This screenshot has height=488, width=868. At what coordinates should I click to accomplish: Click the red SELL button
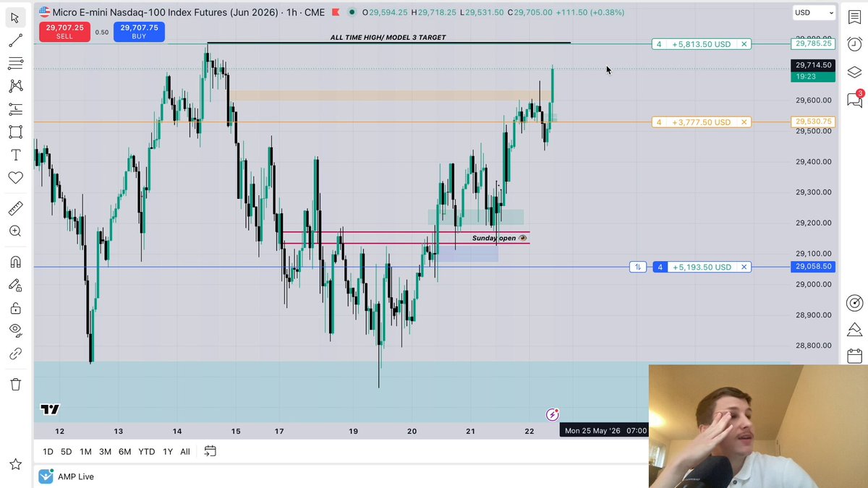[x=64, y=31]
